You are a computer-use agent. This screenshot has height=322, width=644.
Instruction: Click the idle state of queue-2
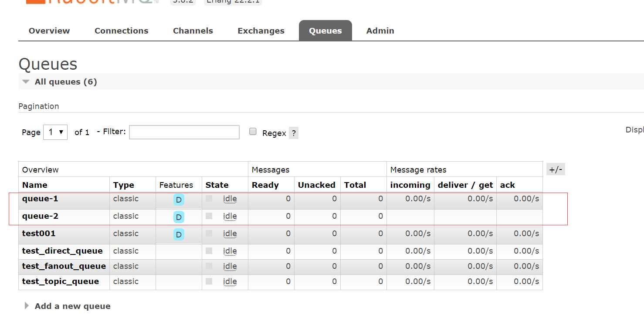click(x=230, y=216)
